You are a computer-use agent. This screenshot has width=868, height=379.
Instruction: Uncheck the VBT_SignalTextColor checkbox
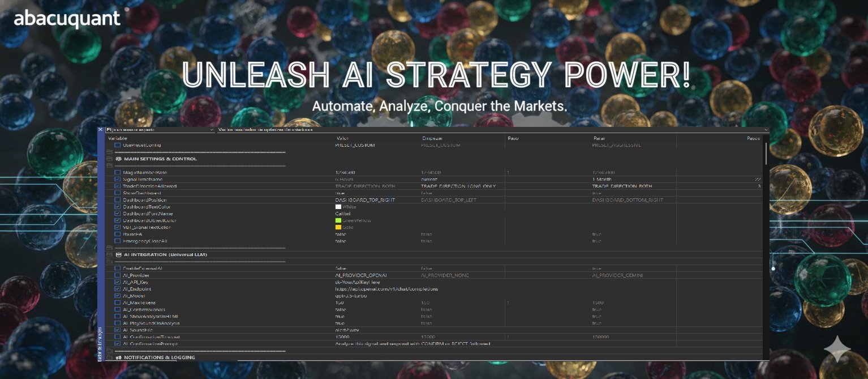pyautogui.click(x=118, y=227)
